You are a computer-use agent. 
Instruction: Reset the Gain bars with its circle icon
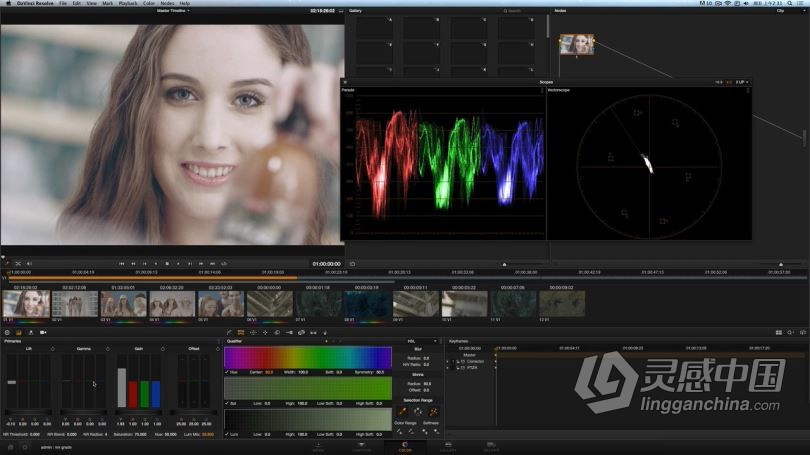pos(163,349)
